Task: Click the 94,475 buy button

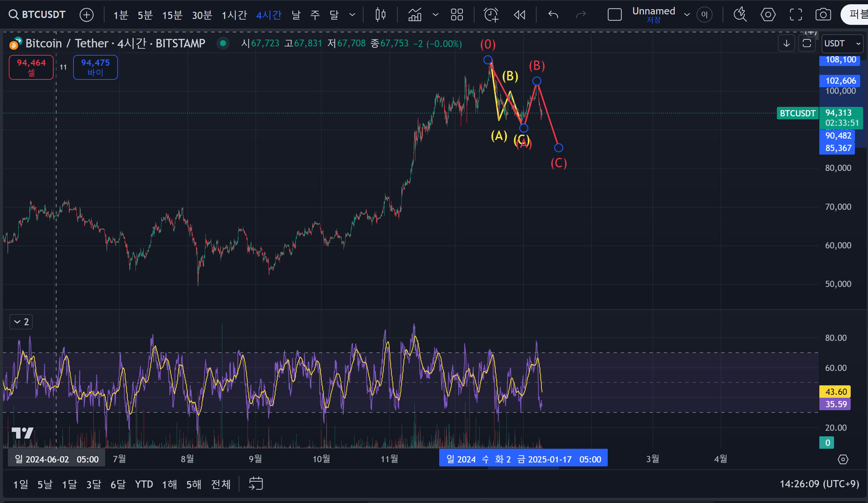Action: [x=95, y=67]
